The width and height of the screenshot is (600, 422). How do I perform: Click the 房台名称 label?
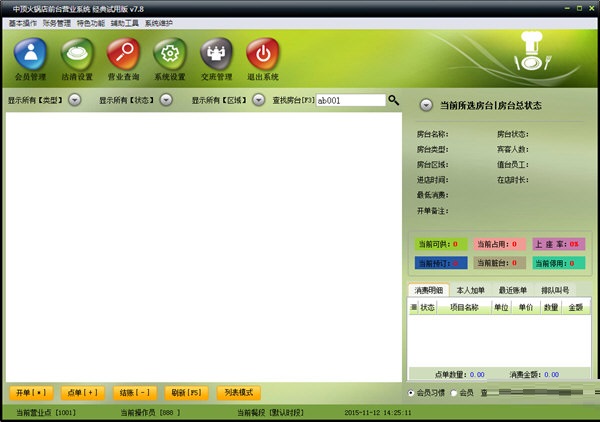(x=432, y=134)
